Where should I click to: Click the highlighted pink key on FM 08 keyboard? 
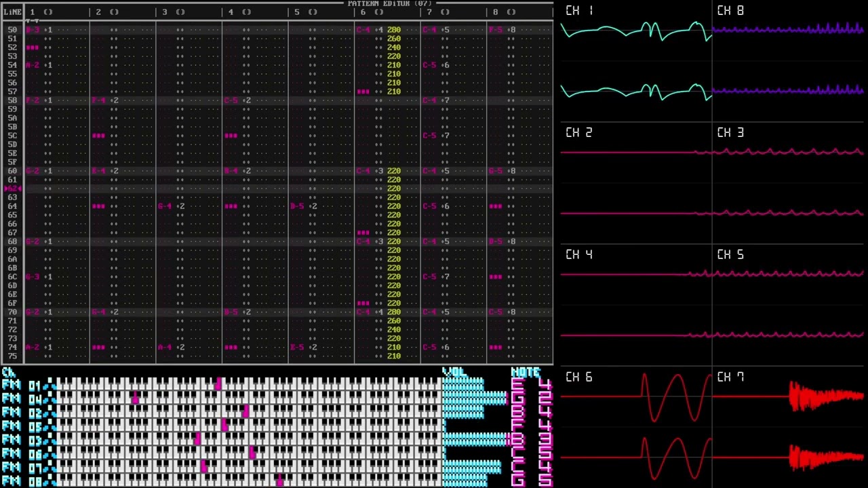(x=279, y=481)
